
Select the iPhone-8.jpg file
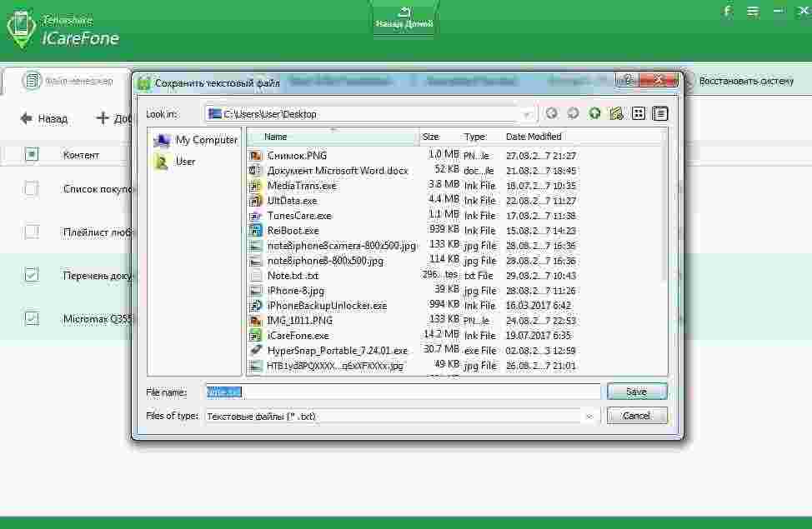tap(296, 291)
